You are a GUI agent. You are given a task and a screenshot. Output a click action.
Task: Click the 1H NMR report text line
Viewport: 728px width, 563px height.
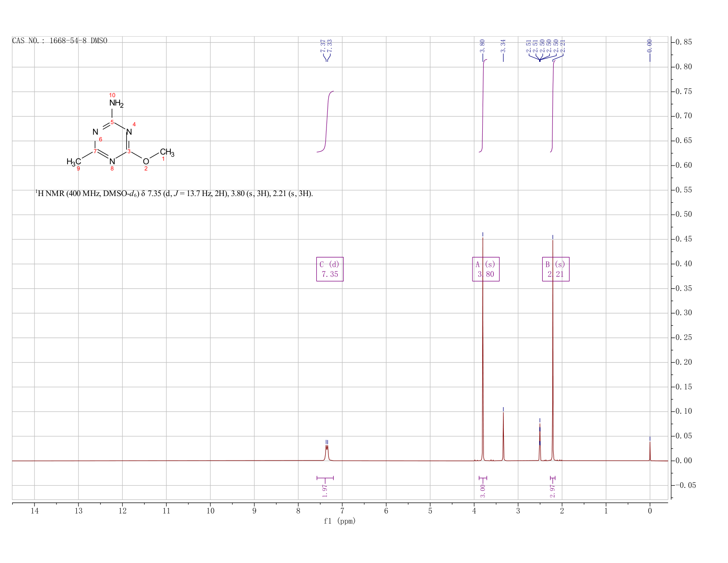tap(174, 193)
